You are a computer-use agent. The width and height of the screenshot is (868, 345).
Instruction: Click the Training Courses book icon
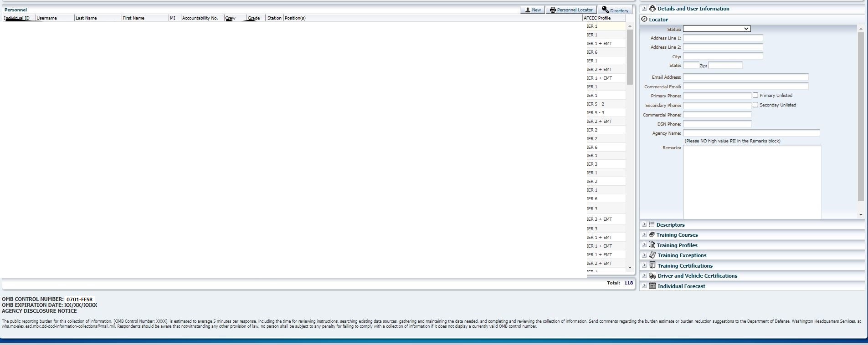click(x=652, y=234)
